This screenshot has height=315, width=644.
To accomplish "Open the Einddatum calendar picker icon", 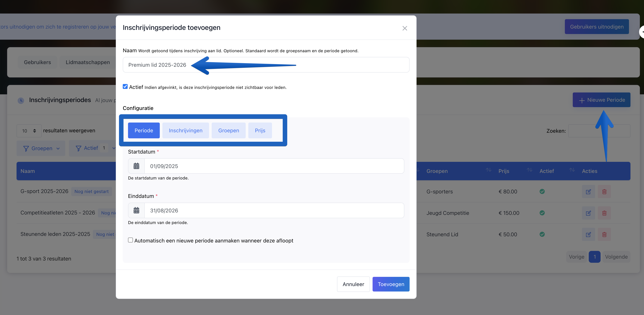I will (x=136, y=210).
